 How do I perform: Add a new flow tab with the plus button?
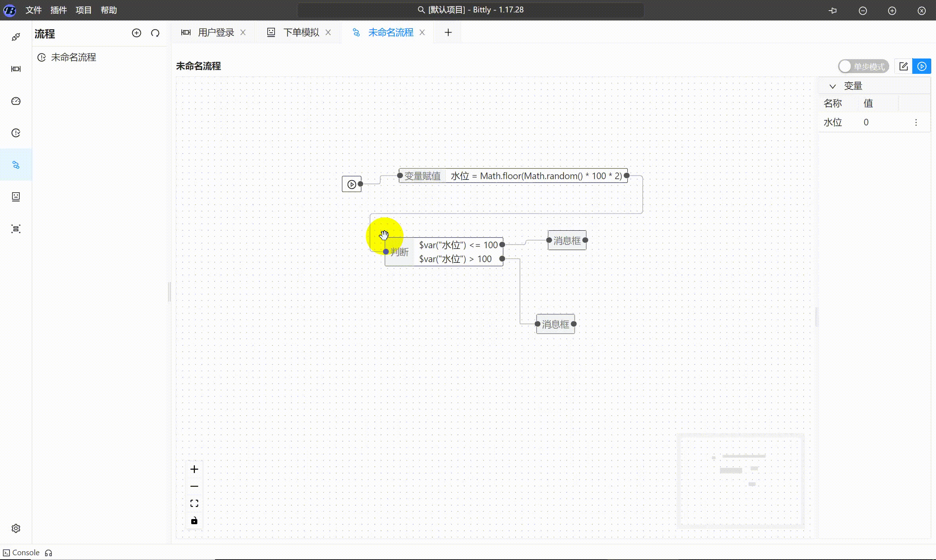pyautogui.click(x=448, y=33)
